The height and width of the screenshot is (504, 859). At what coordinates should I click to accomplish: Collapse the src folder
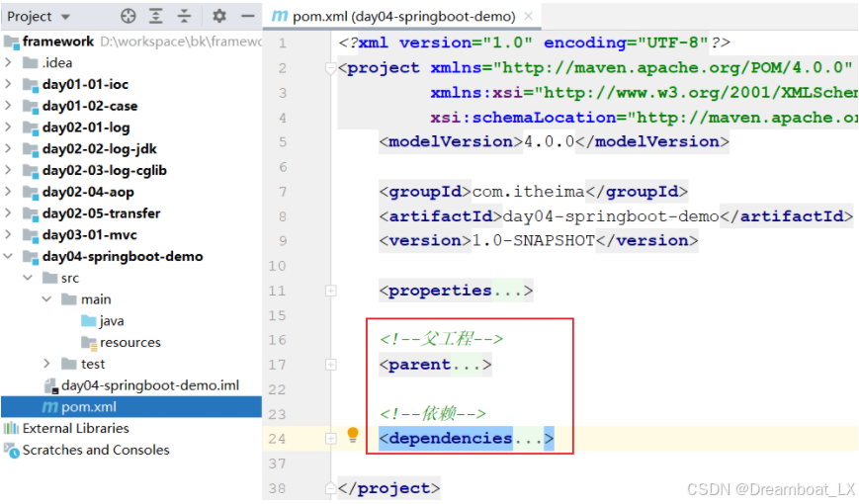(28, 278)
